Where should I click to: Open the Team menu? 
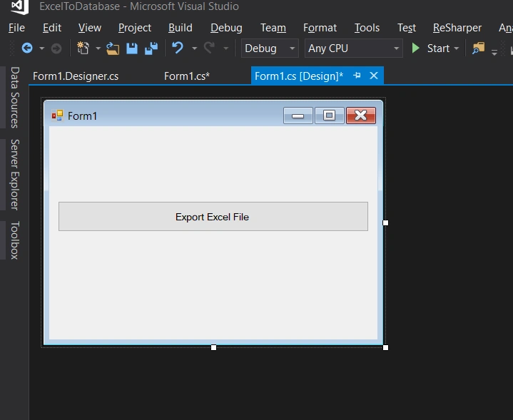(273, 28)
